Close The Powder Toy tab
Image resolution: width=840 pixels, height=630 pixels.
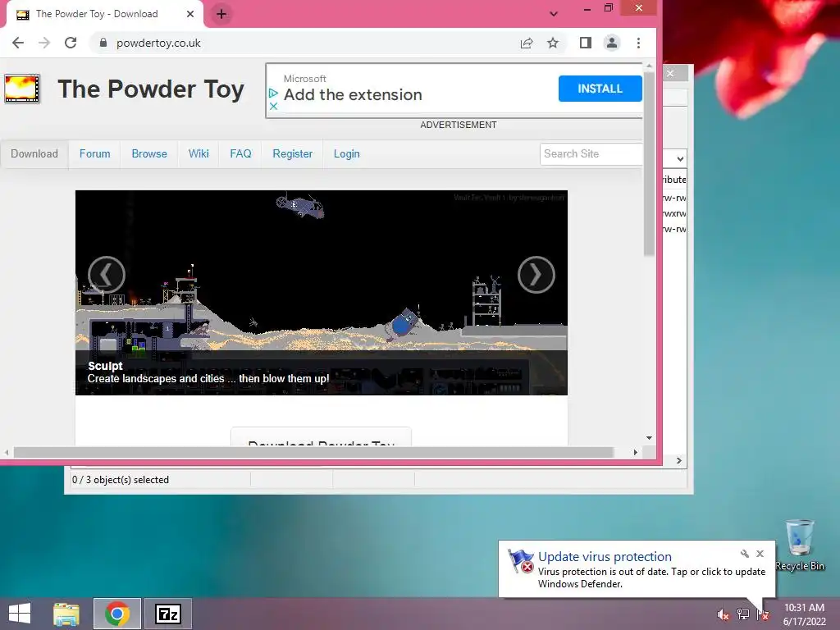point(190,14)
